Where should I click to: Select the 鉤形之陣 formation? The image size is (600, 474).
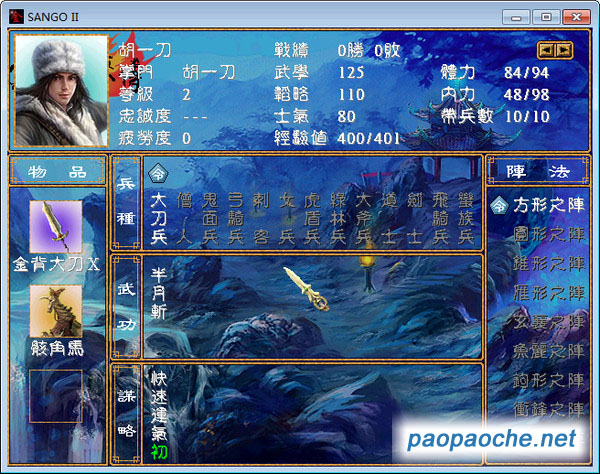coord(549,380)
